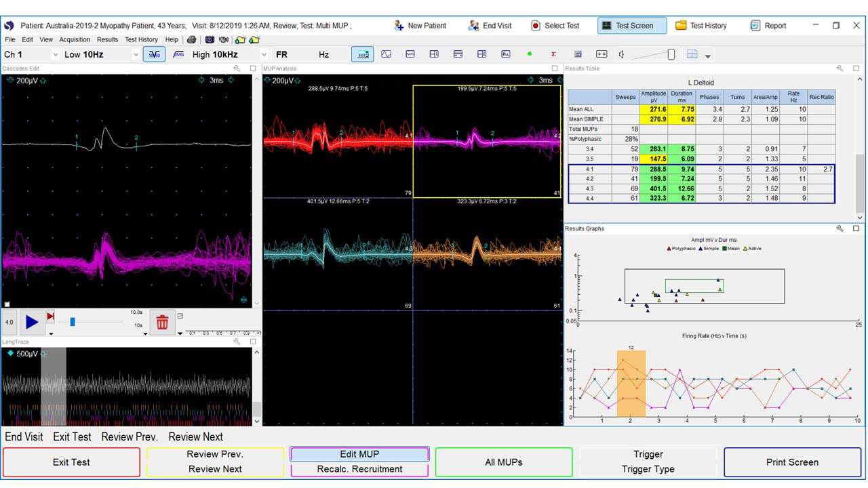Click the printer icon in menu bar
This screenshot has height=488, width=868.
pyautogui.click(x=192, y=40)
